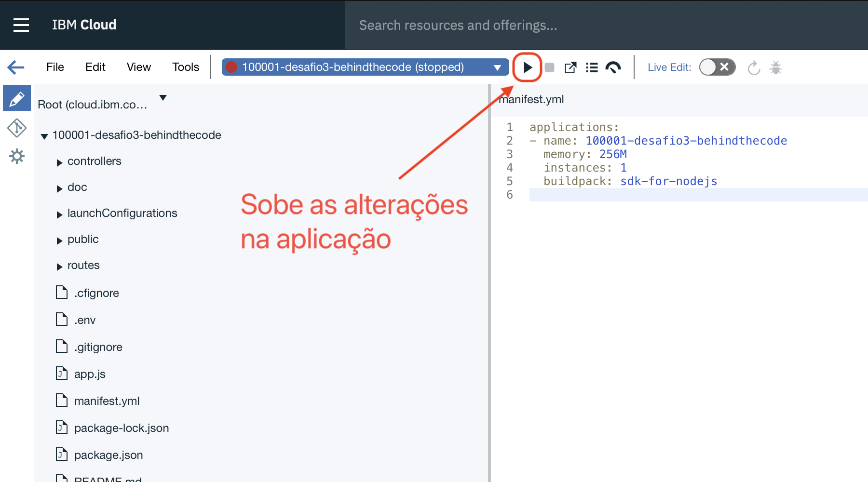Expand the launchConfigurations folder
Viewport: 868px width, 482px height.
point(59,214)
